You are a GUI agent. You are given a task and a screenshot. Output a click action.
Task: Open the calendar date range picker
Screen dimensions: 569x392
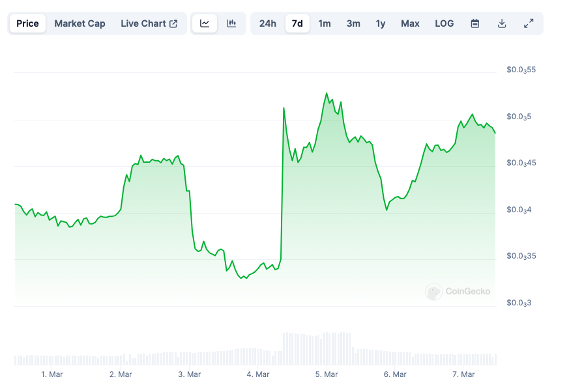(474, 23)
